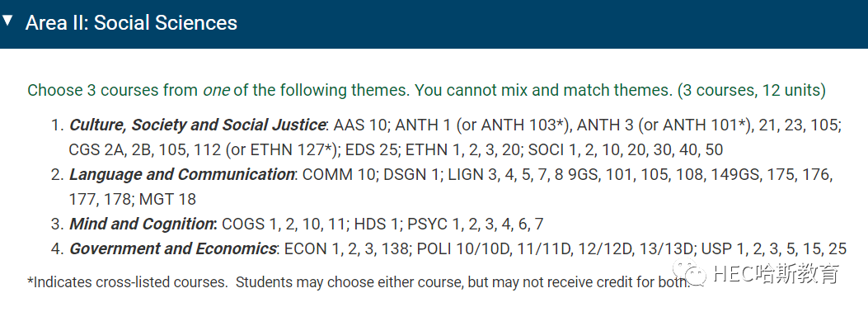
Task: Select Culture, Society and Social Justice theme
Action: tap(197, 125)
